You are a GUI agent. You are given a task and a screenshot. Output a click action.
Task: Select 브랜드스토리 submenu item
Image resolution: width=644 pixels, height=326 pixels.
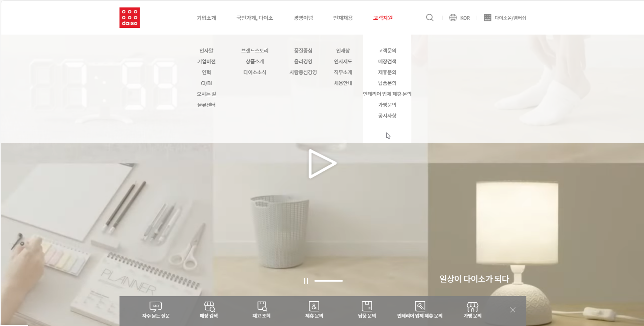click(x=255, y=50)
